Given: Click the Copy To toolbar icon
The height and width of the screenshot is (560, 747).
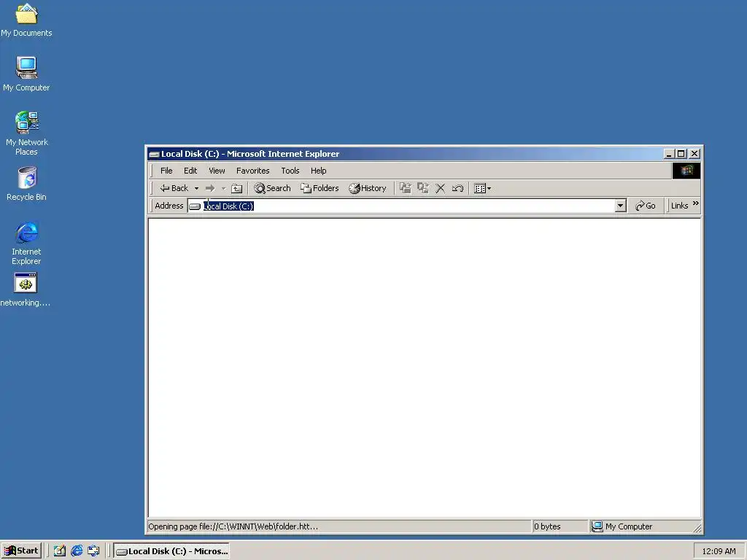Looking at the screenshot, I should tap(423, 188).
